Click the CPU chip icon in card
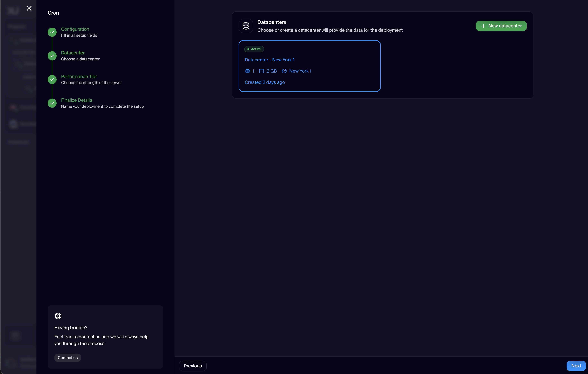588x374 pixels. [247, 71]
